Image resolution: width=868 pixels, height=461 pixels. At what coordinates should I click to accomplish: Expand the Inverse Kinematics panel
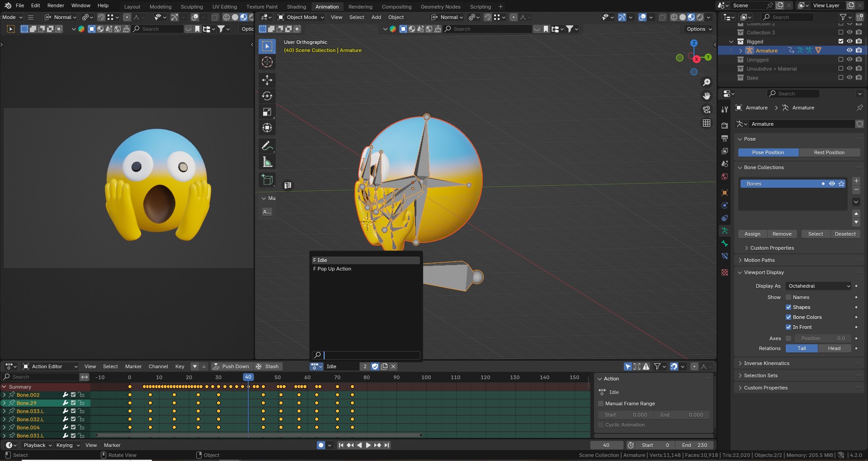(x=766, y=363)
